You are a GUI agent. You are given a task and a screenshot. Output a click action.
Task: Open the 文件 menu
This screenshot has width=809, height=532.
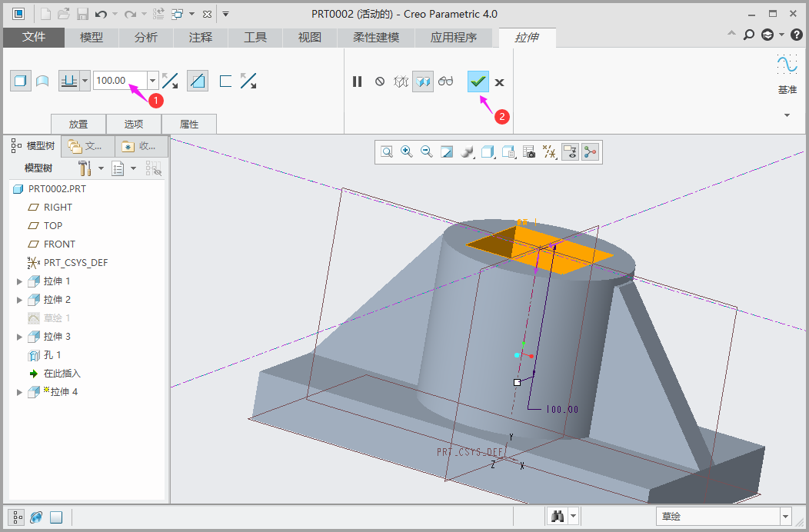[34, 37]
